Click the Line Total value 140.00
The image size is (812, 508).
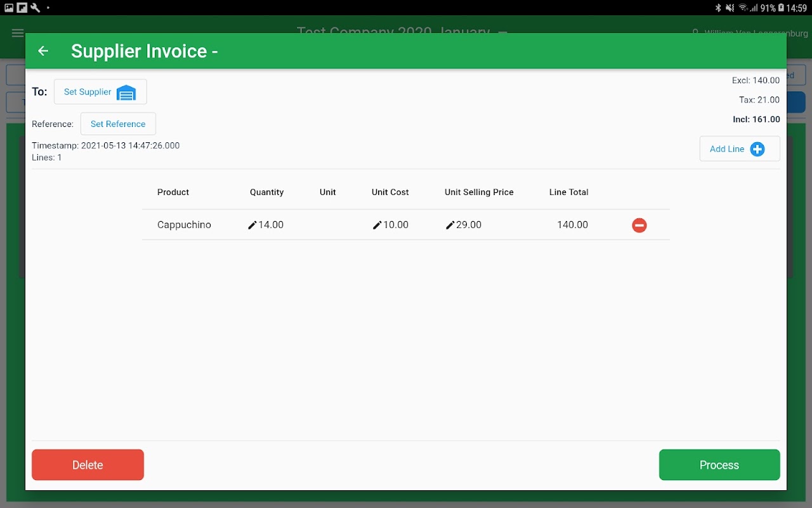(572, 225)
